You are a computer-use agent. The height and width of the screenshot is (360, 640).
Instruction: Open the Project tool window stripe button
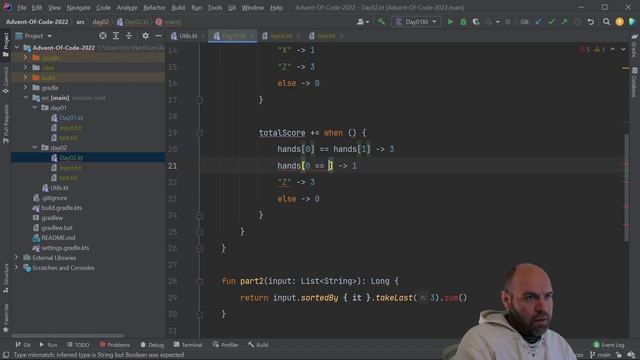tap(6, 45)
